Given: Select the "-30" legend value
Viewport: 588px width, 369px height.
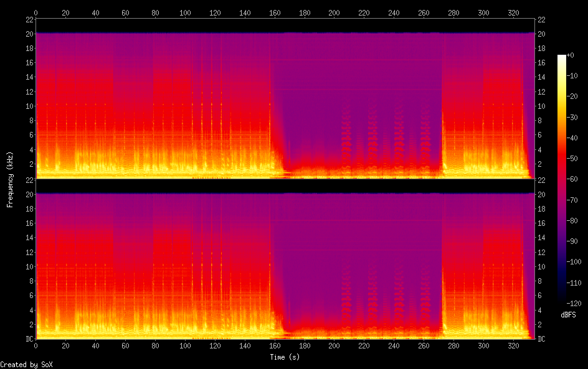Looking at the screenshot, I should point(572,117).
